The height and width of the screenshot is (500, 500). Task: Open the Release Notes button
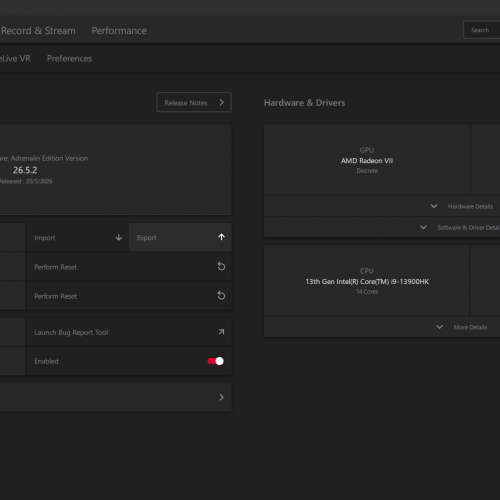(x=194, y=102)
